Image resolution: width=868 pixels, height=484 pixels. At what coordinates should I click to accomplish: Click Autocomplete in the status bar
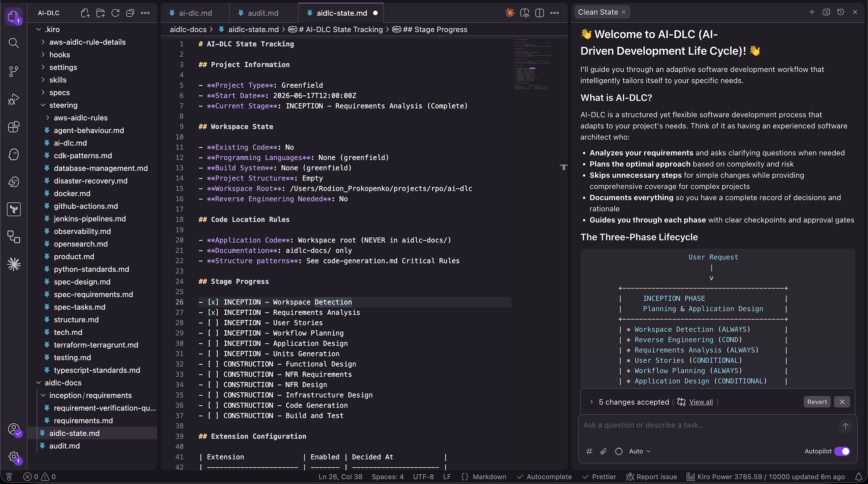(x=545, y=477)
